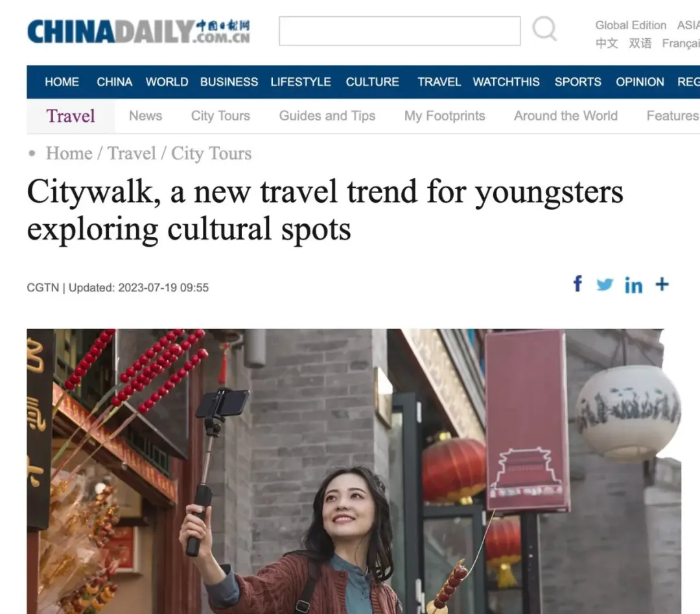Click inside the search text box
The image size is (700, 614).
pyautogui.click(x=399, y=31)
